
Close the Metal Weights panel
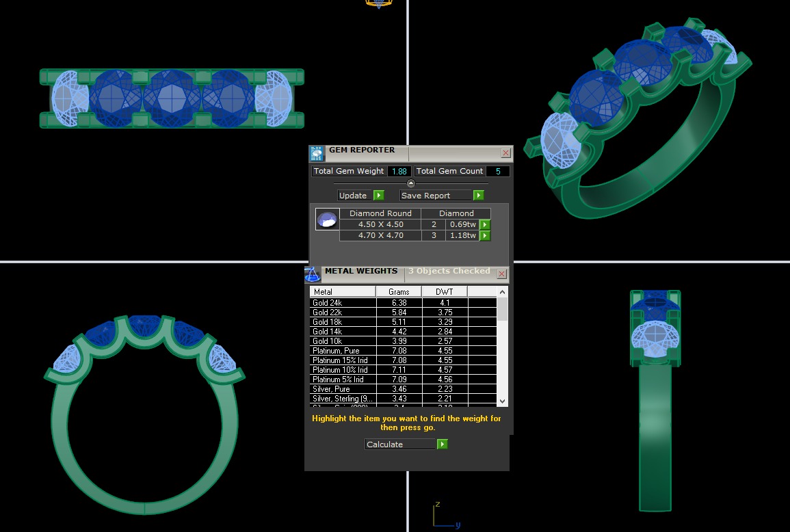(x=501, y=274)
